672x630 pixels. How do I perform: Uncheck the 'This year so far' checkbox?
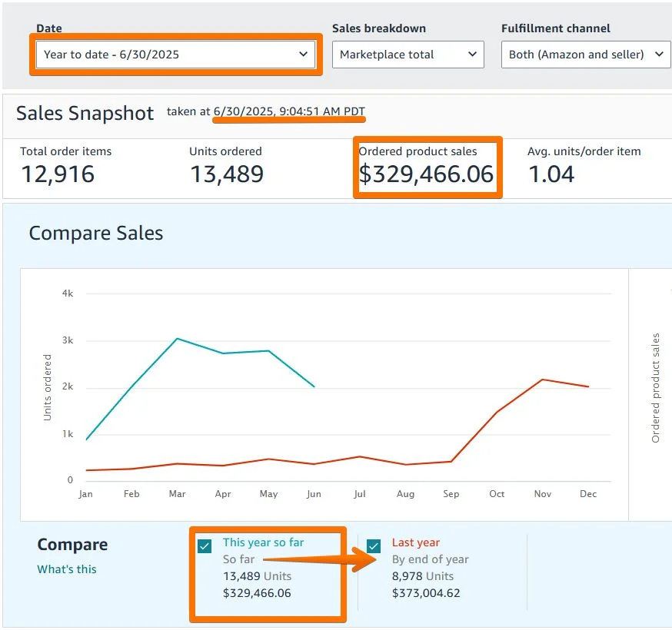click(x=203, y=545)
